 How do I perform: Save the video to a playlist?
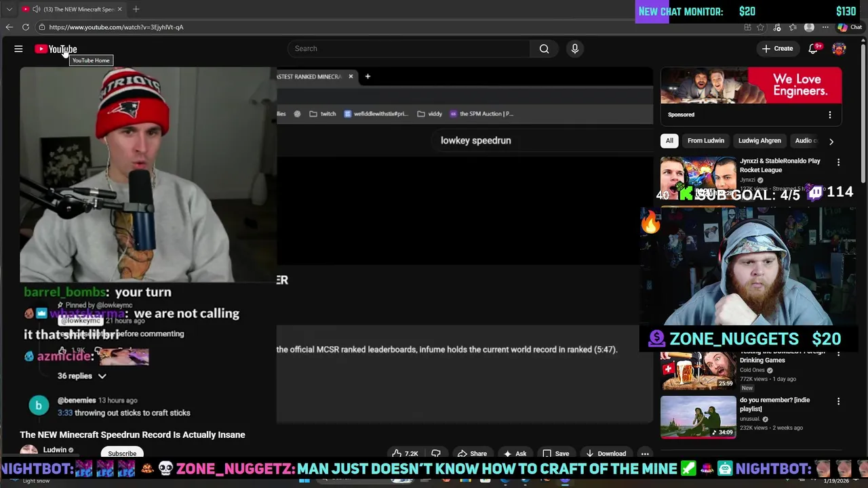point(555,453)
